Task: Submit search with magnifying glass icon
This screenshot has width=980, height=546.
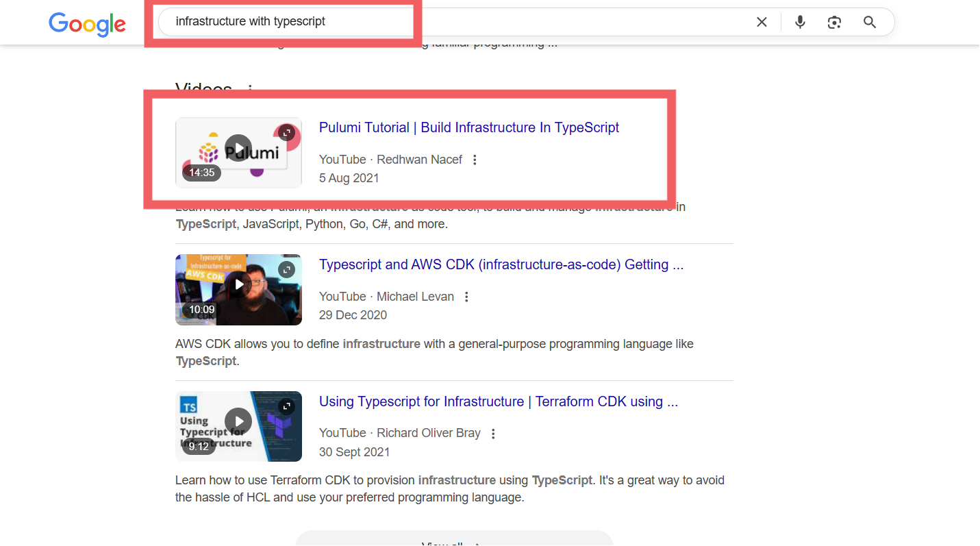Action: [870, 22]
